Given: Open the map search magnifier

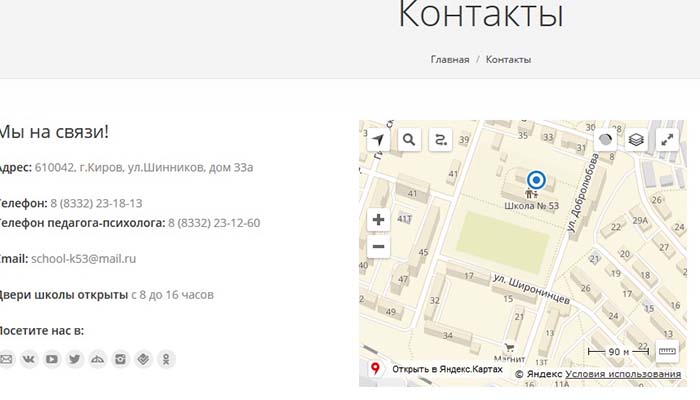Looking at the screenshot, I should [x=409, y=140].
